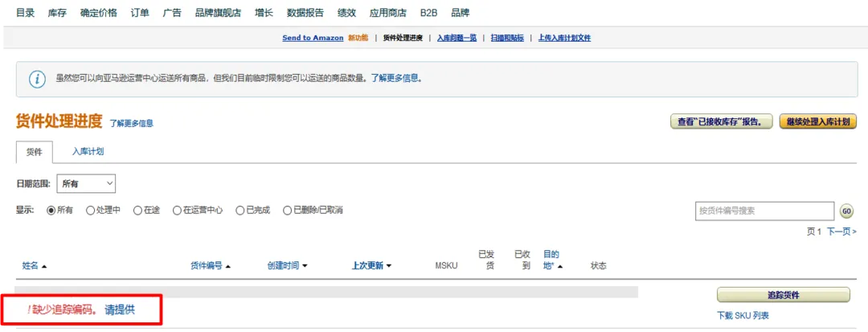The height and width of the screenshot is (332, 868).
Task: Open the 库存 menu
Action: pos(57,13)
